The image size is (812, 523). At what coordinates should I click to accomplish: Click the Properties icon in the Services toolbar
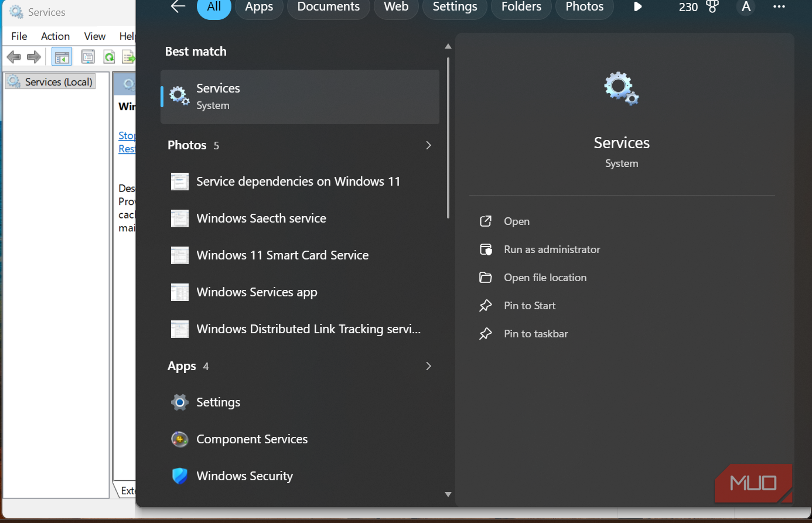pos(88,57)
